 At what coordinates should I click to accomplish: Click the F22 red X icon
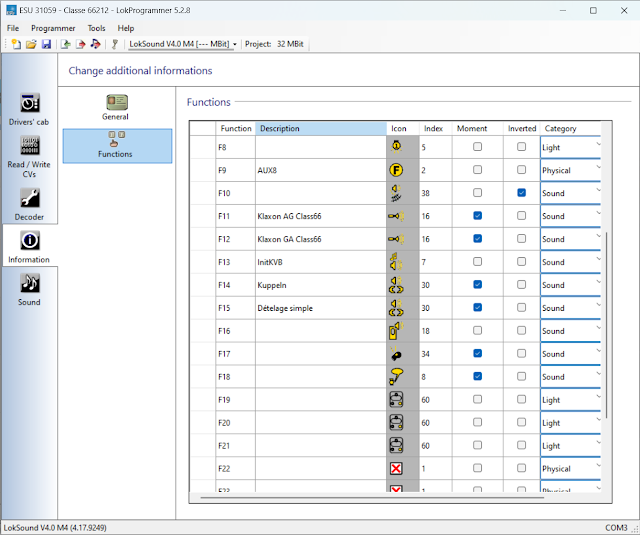tap(396, 468)
